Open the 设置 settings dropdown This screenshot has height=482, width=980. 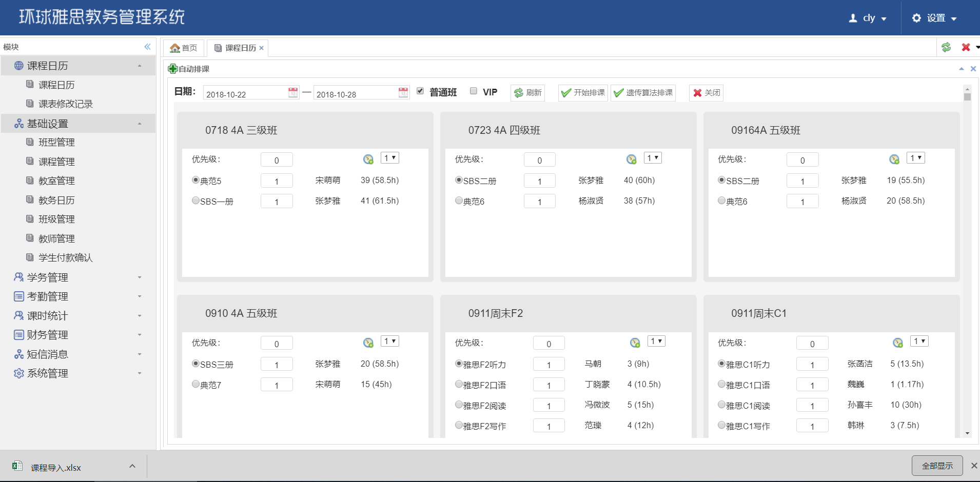[935, 18]
